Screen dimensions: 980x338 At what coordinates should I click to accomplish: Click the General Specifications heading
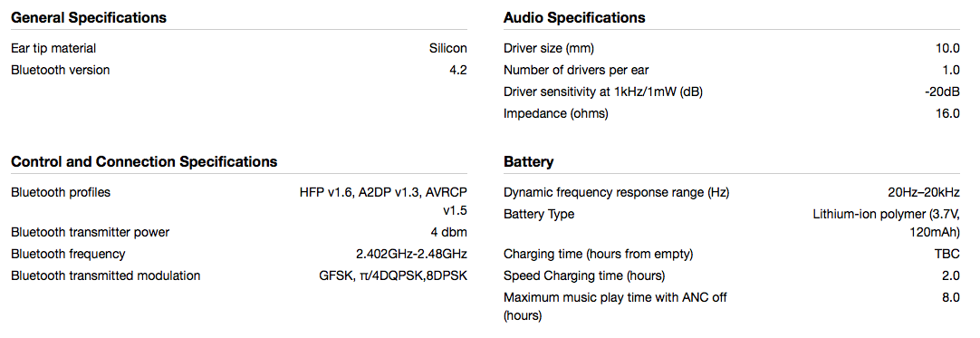coord(89,17)
